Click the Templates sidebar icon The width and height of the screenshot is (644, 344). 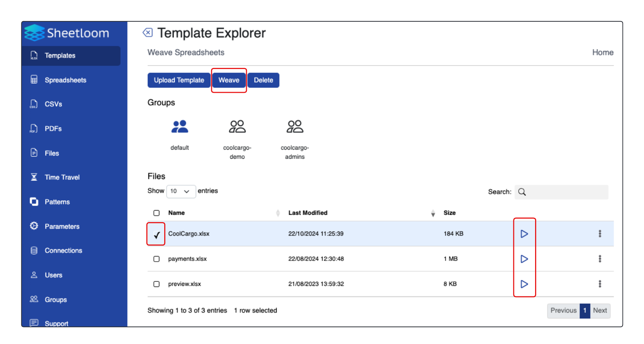coord(34,55)
